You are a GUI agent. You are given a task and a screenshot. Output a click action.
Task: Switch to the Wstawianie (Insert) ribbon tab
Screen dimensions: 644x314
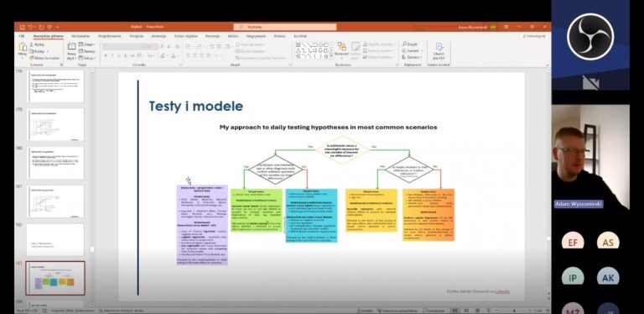click(x=80, y=36)
